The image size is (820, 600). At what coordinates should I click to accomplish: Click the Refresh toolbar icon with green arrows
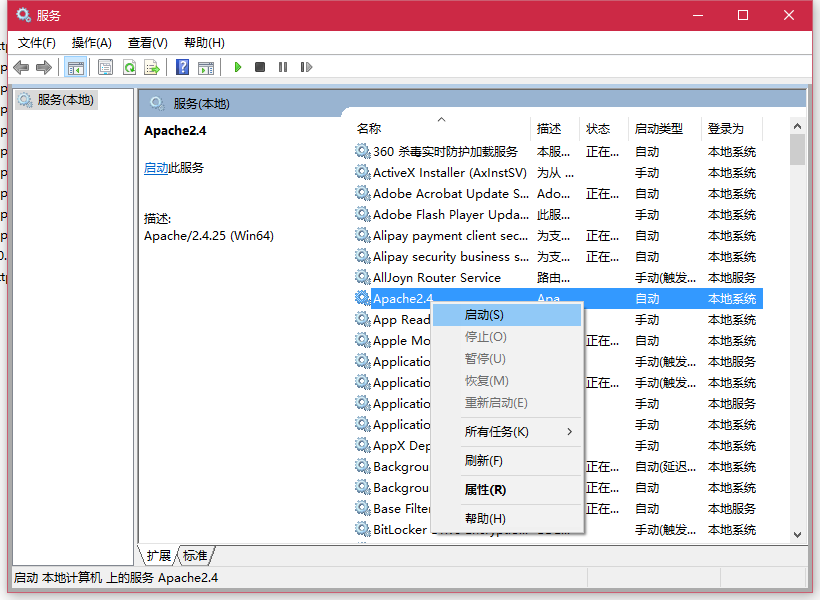pyautogui.click(x=129, y=67)
